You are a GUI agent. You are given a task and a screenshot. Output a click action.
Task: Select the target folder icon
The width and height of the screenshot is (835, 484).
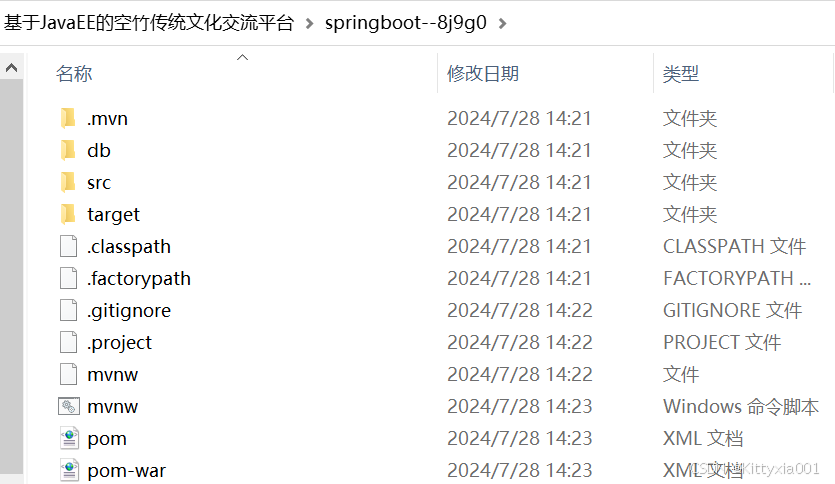click(x=68, y=214)
